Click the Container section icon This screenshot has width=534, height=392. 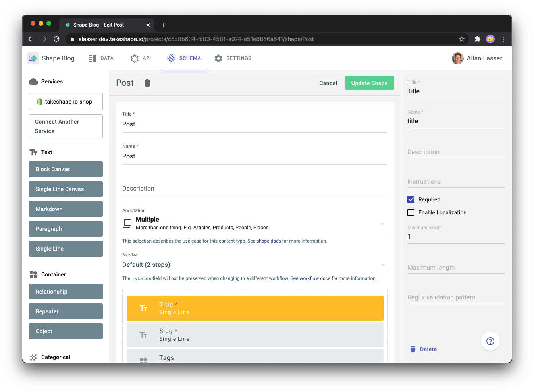33,274
